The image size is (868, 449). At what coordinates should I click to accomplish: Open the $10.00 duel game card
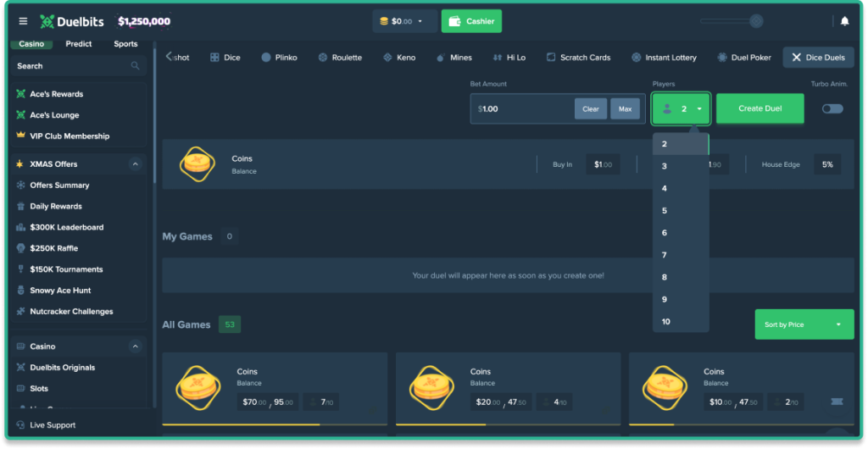point(741,390)
